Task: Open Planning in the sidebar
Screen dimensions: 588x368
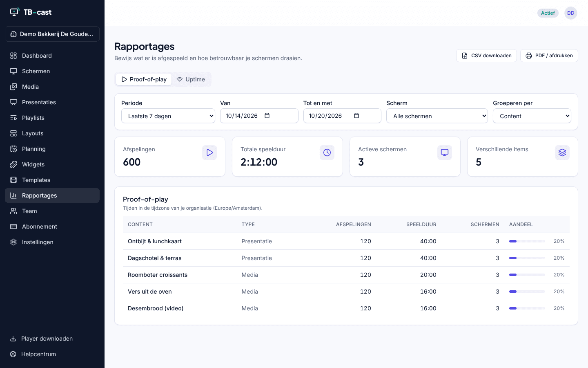Action: pos(52,149)
